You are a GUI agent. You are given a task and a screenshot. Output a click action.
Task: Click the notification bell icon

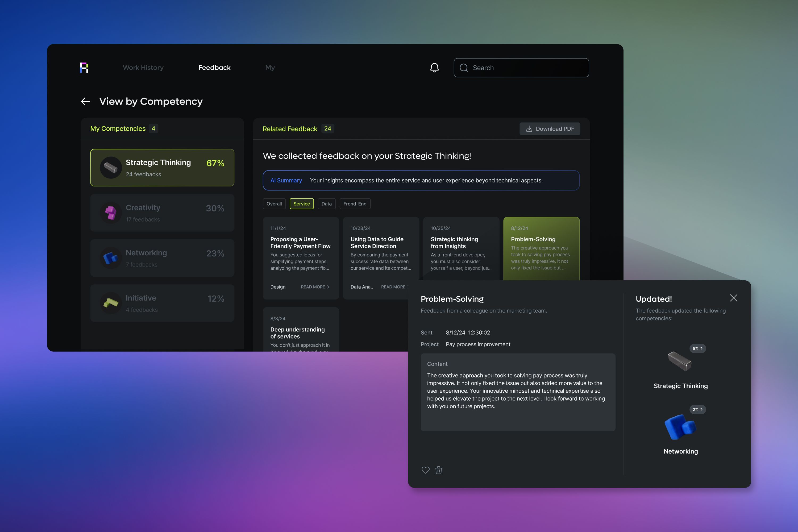(434, 68)
